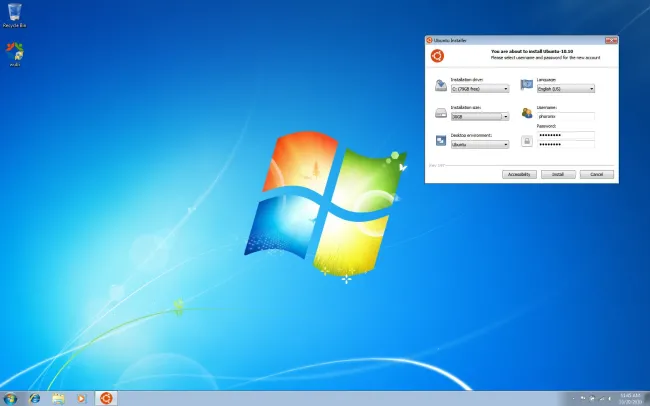Select the wubi desktop icon
650x406 pixels.
coord(15,54)
